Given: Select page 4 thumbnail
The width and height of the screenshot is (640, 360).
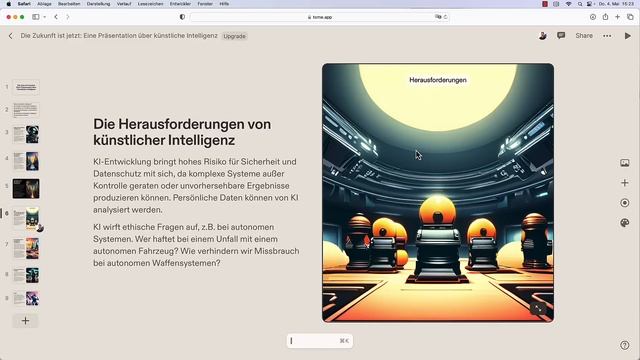Looking at the screenshot, I should (x=26, y=161).
